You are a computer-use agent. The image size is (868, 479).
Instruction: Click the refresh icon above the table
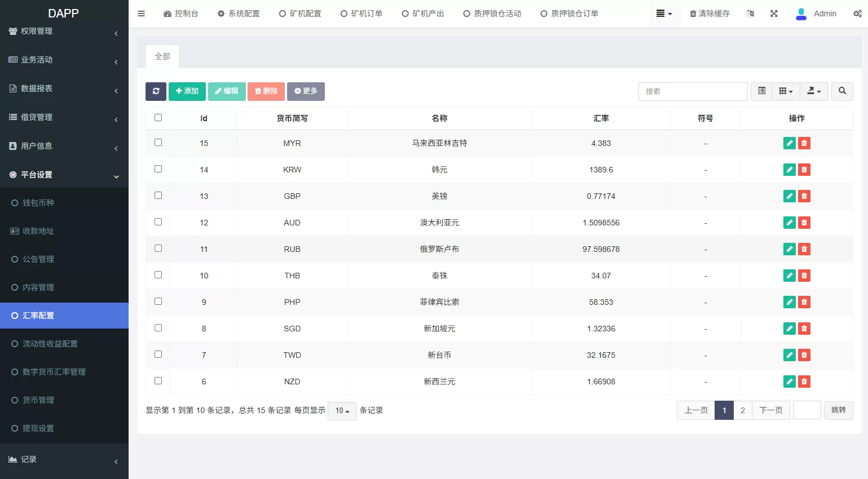coord(156,91)
